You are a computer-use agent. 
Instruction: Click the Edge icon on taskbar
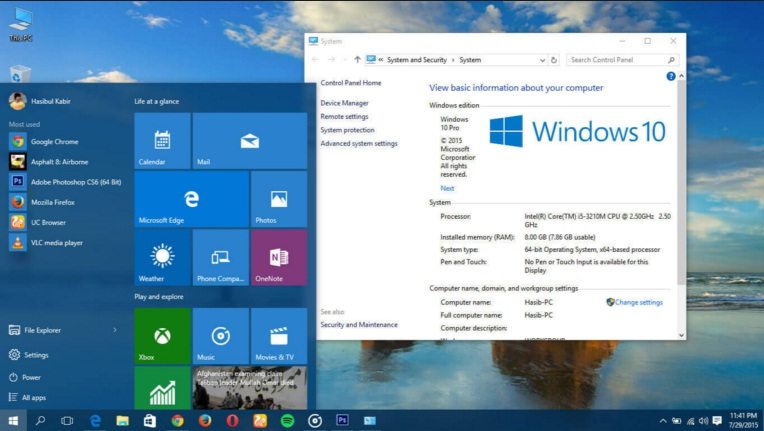tap(95, 420)
